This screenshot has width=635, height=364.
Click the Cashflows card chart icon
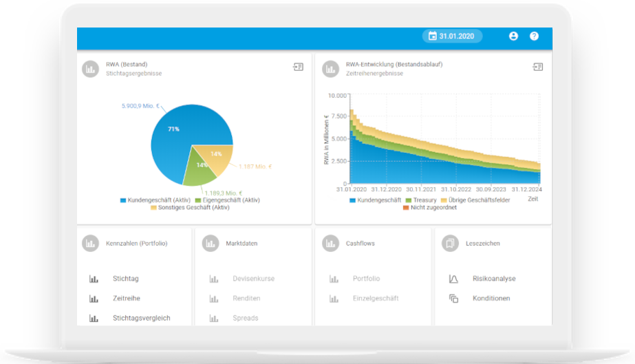[330, 243]
